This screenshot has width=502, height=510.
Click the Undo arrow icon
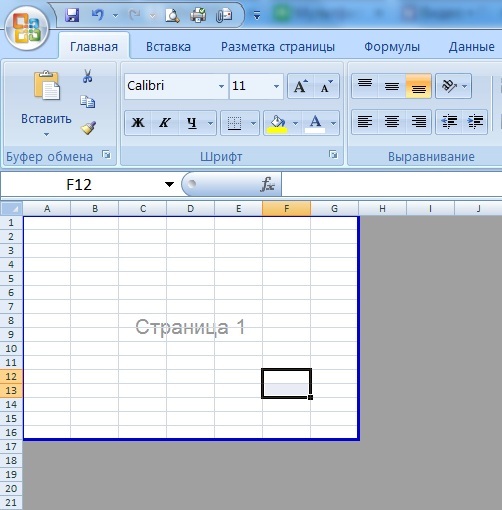coord(98,15)
